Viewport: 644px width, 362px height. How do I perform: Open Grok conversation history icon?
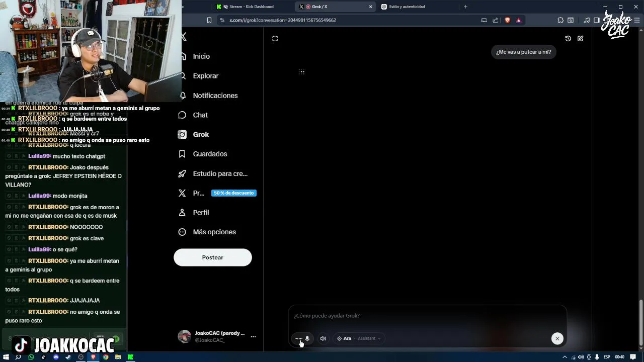pos(568,39)
